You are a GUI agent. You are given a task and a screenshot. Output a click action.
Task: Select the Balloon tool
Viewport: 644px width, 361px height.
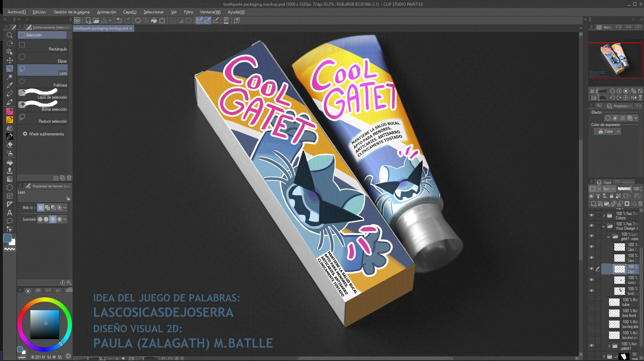tap(10, 221)
